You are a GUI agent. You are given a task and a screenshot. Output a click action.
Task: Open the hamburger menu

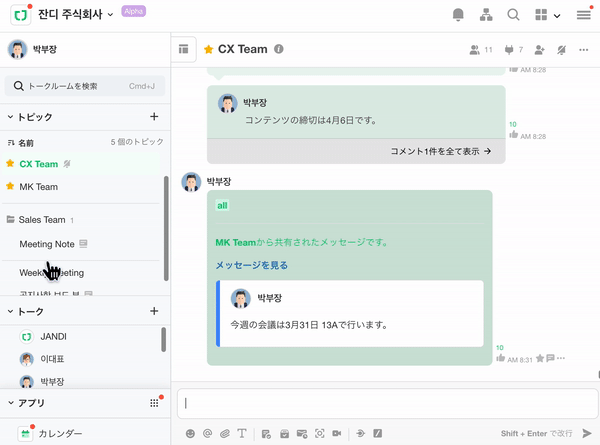click(584, 15)
